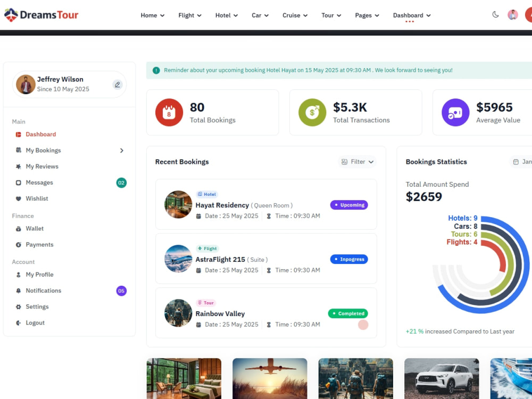
Task: Click the edit profile pencil icon
Action: click(x=118, y=85)
